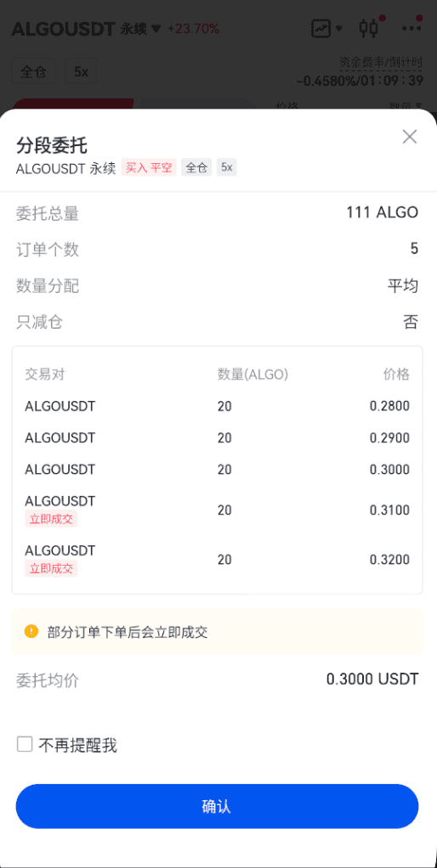This screenshot has width=437, height=868.
Task: Click the +23.70% price change
Action: [193, 29]
